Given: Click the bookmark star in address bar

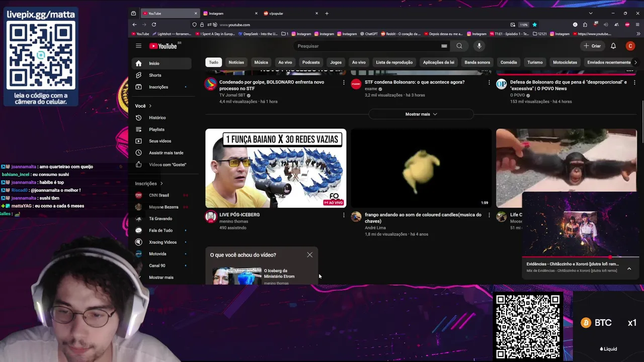Looking at the screenshot, I should tap(534, 25).
